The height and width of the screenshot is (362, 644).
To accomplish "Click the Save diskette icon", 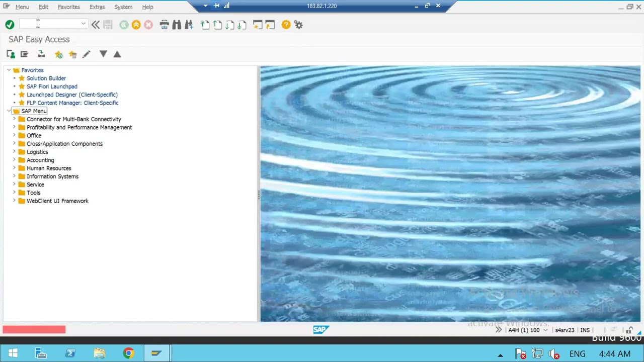I will pyautogui.click(x=108, y=25).
